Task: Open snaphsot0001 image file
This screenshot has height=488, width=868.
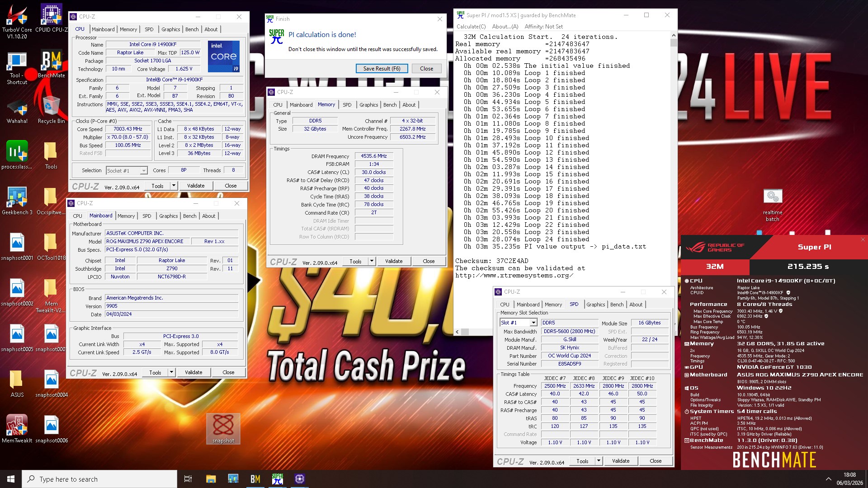Action: coord(17,247)
